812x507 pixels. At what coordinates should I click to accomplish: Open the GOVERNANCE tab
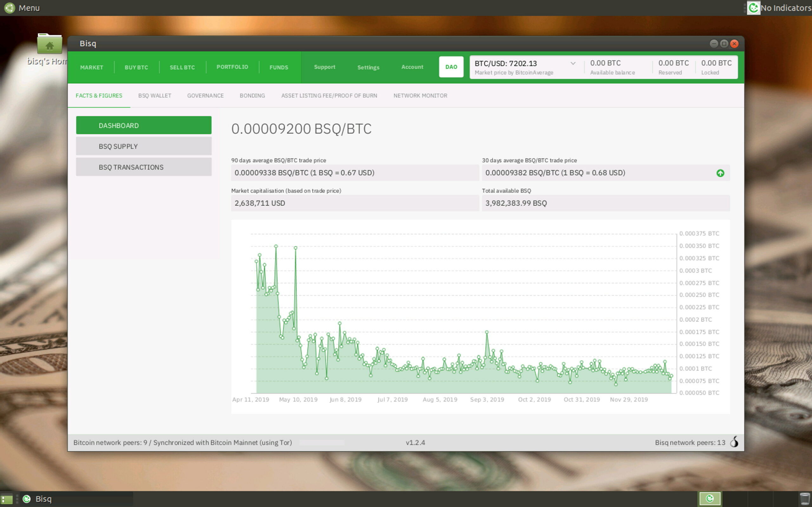[x=205, y=96]
